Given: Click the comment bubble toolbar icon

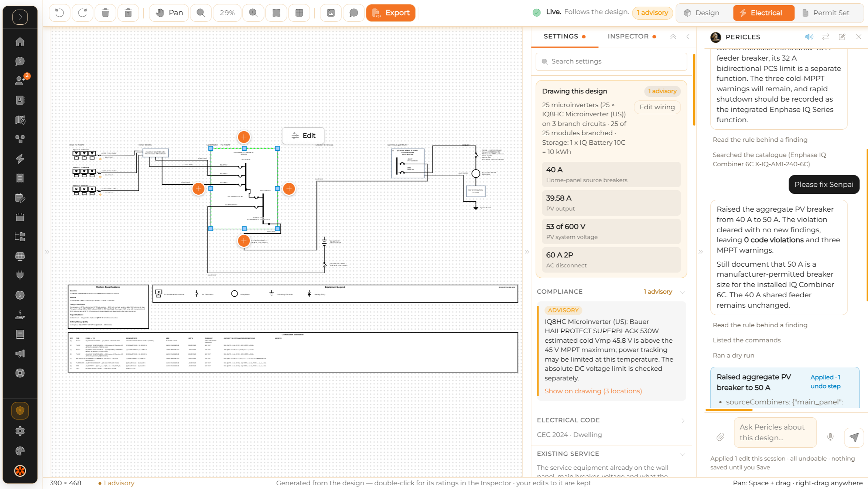Looking at the screenshot, I should [353, 13].
